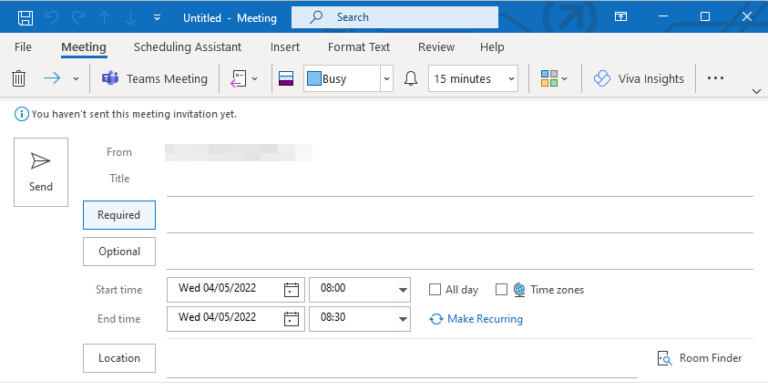The image size is (768, 391).
Task: Open Ribbon Display Options in the title bar
Action: (x=621, y=17)
